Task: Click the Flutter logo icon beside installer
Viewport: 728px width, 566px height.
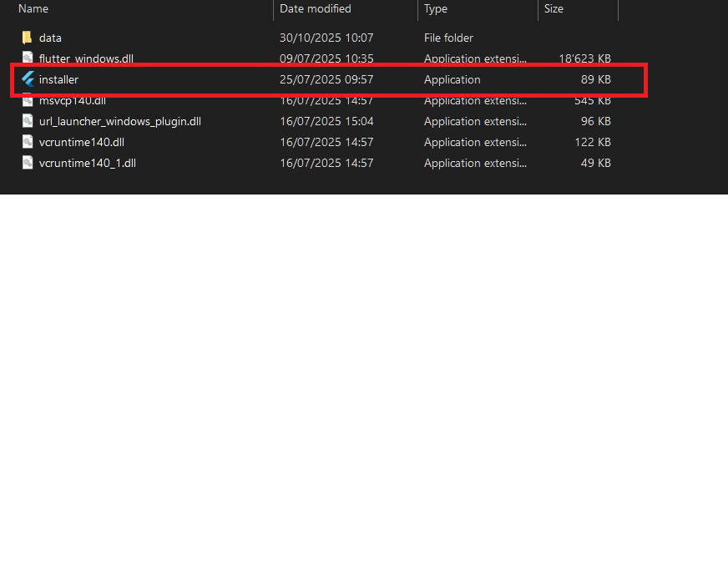Action: (x=28, y=79)
